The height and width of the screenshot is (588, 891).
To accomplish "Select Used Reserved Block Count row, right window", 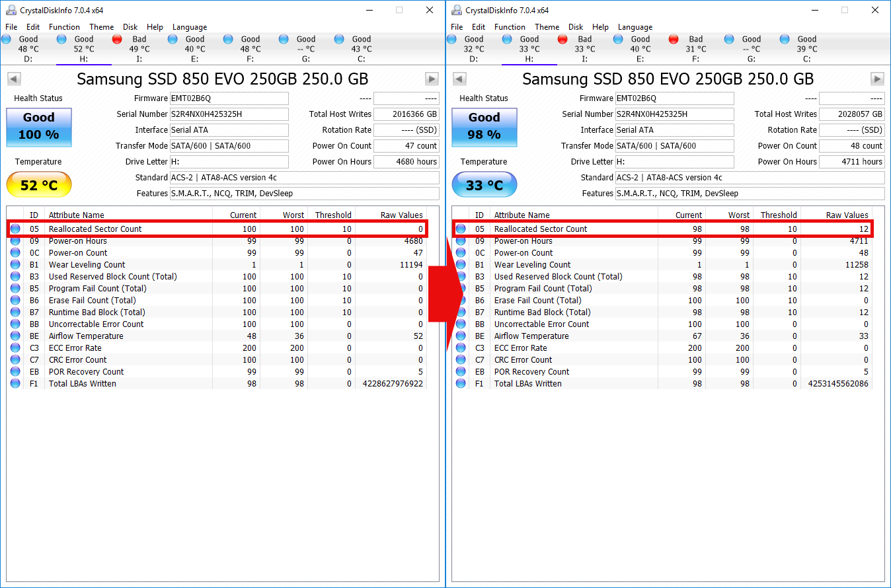I will pyautogui.click(x=662, y=277).
